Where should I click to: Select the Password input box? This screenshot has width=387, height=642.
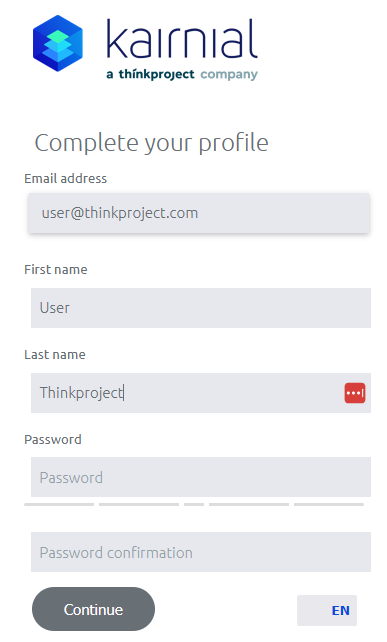(x=201, y=477)
